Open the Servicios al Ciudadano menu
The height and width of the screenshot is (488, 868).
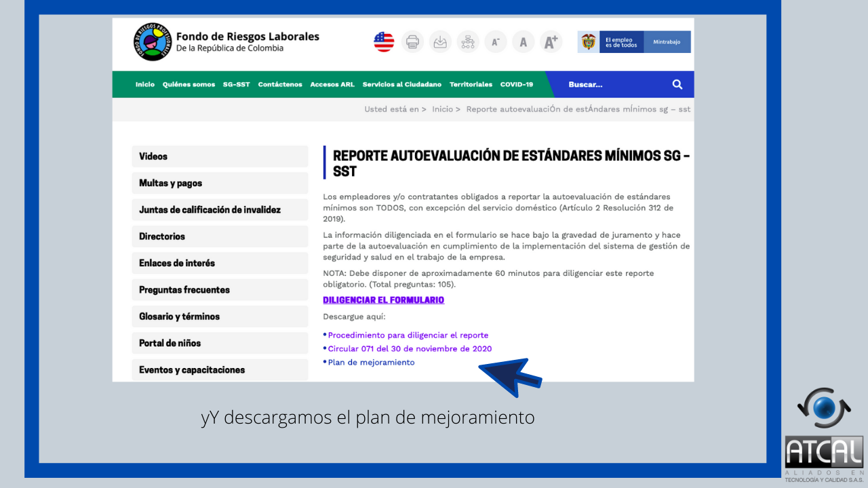click(401, 85)
